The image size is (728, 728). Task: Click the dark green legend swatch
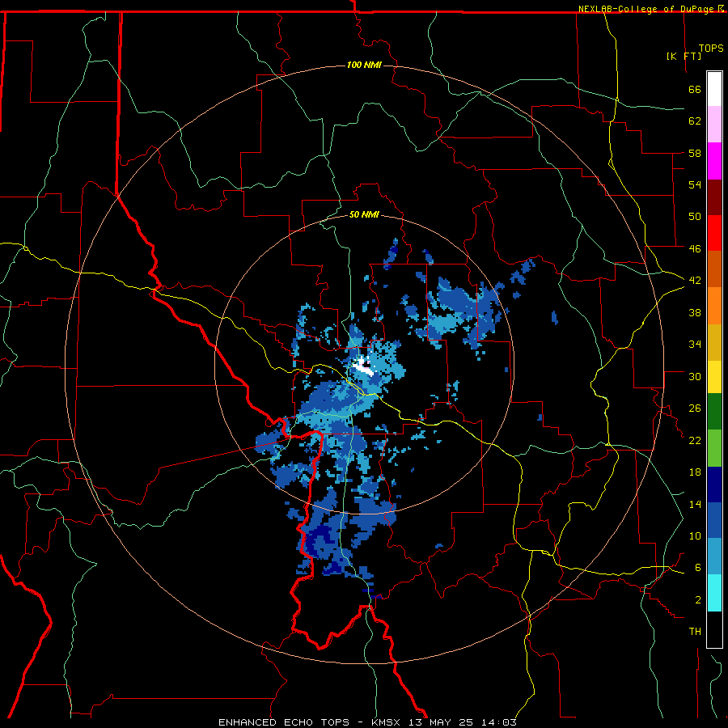[714, 412]
